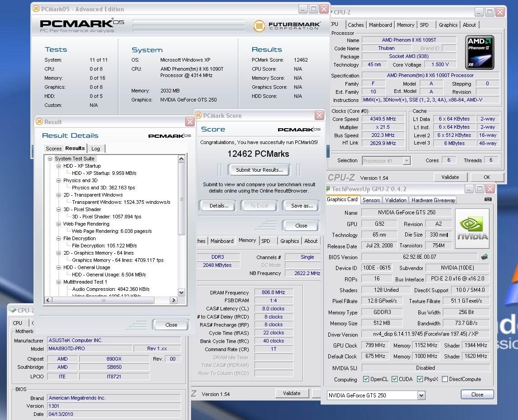Click the 12462 PCMarks score text

pos(258,154)
